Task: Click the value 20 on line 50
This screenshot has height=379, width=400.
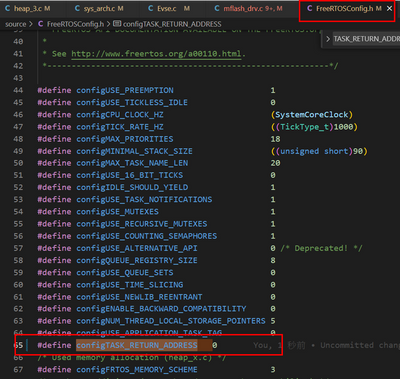Action: [x=275, y=163]
